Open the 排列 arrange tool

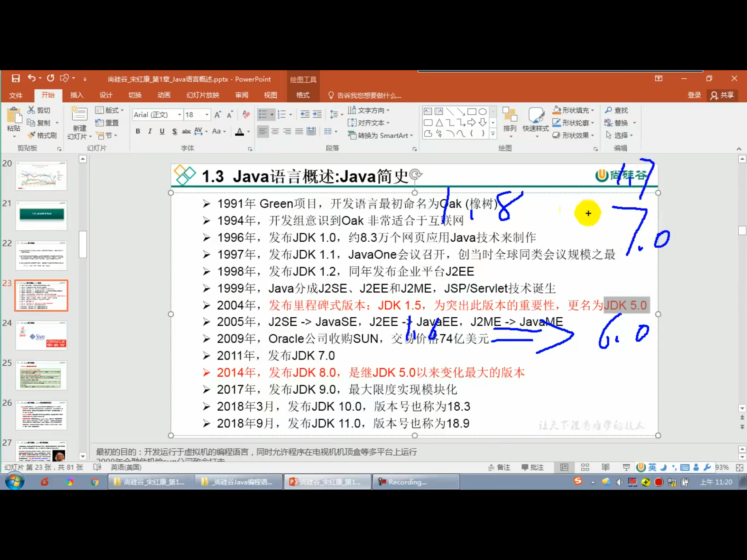pos(509,121)
